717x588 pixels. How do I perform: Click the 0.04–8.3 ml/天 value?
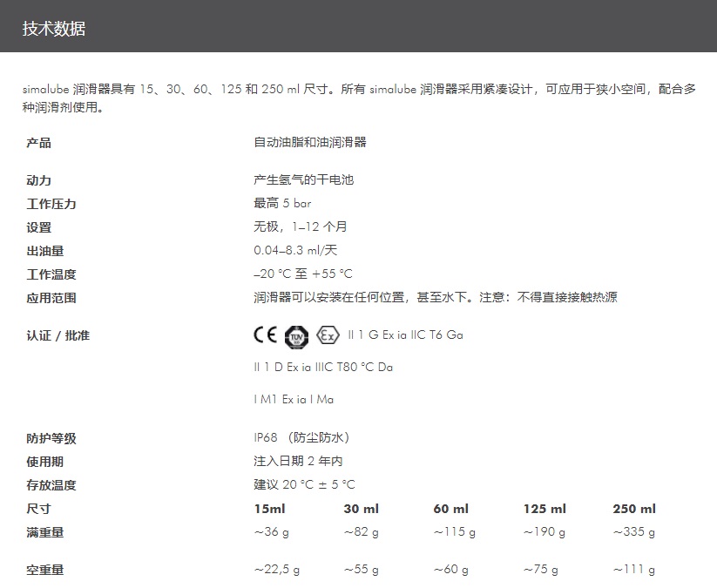coord(295,250)
